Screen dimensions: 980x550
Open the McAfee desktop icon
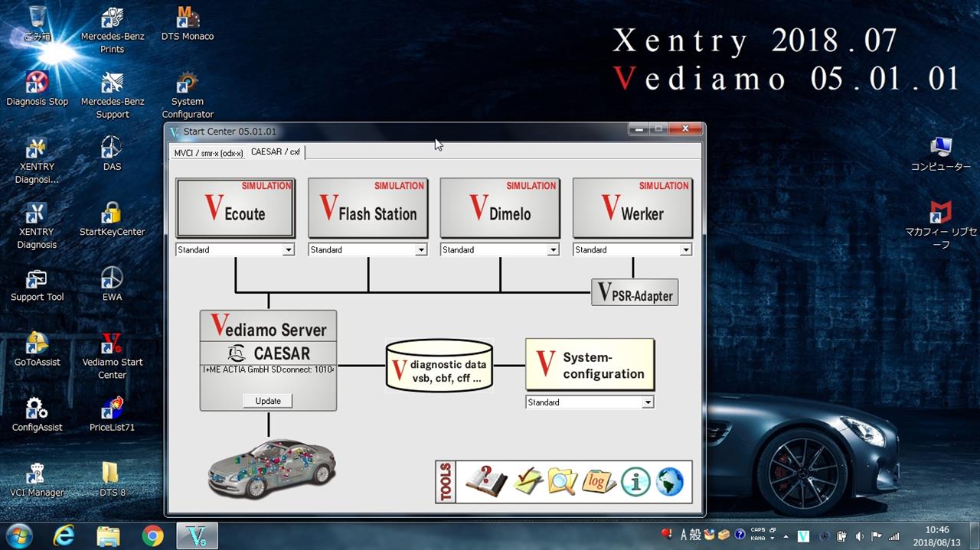pyautogui.click(x=940, y=226)
